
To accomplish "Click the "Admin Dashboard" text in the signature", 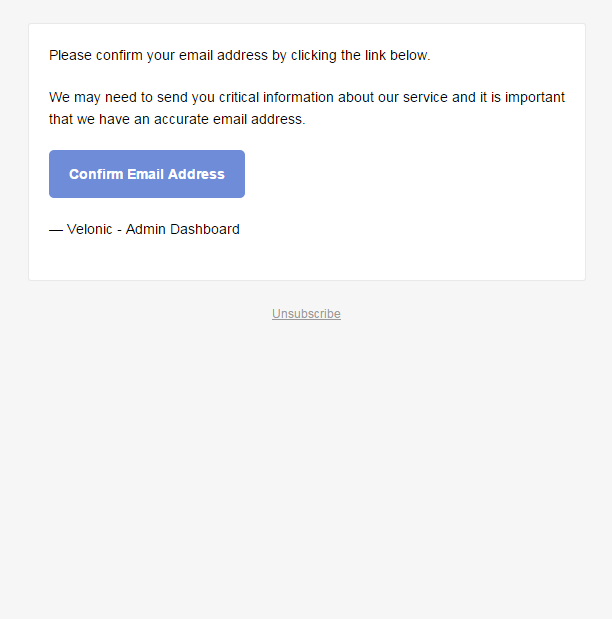I will tap(182, 229).
